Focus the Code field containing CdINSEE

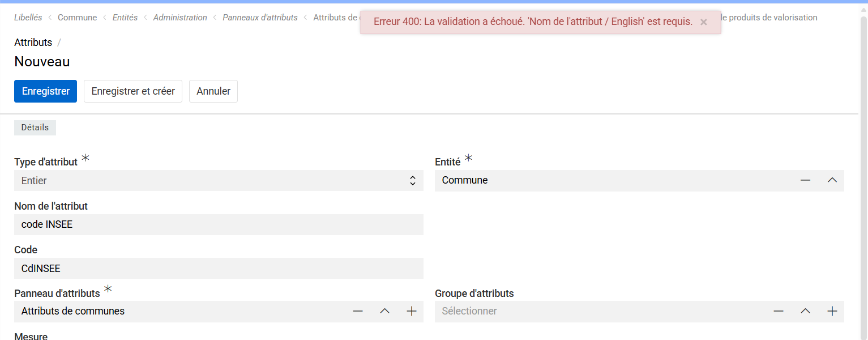click(219, 268)
